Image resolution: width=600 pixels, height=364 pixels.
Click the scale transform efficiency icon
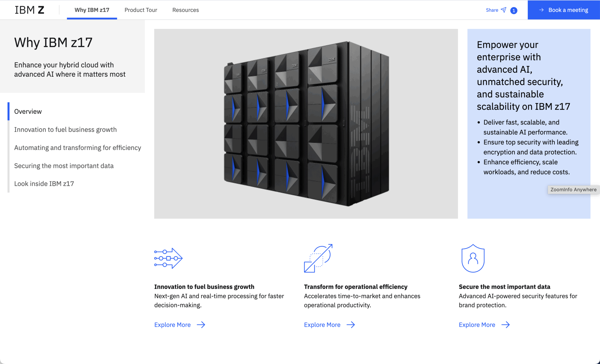318,258
